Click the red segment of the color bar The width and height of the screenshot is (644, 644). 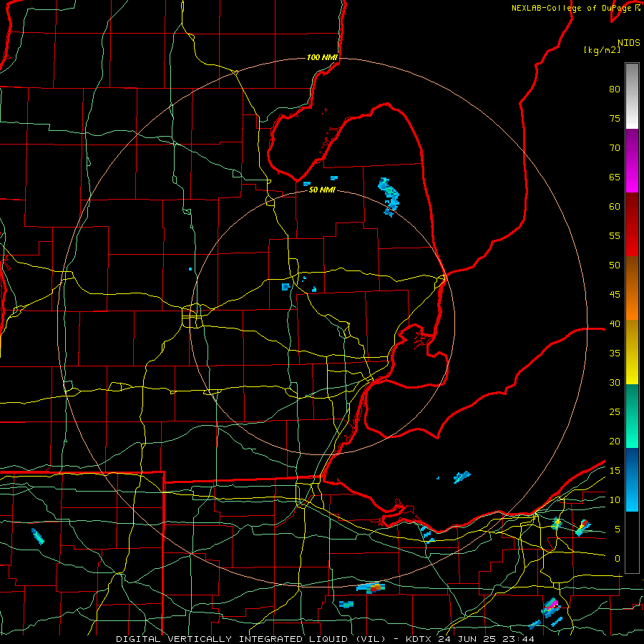coord(632,224)
